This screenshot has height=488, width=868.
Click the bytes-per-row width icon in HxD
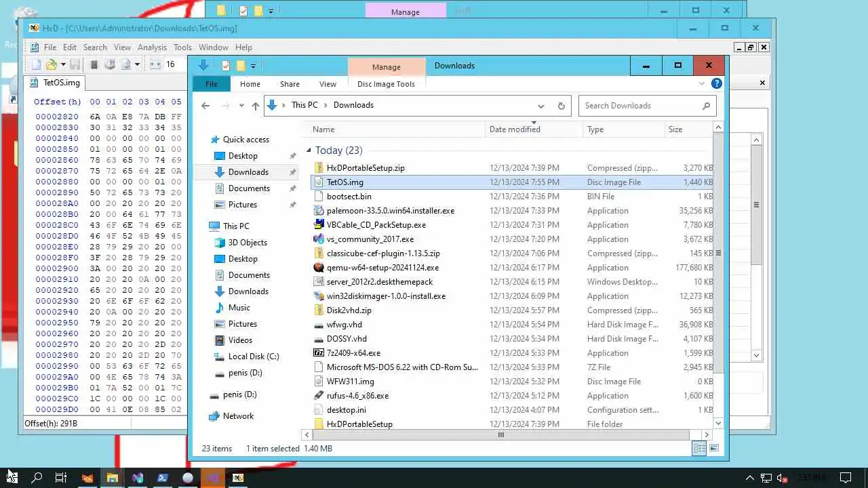pos(155,64)
